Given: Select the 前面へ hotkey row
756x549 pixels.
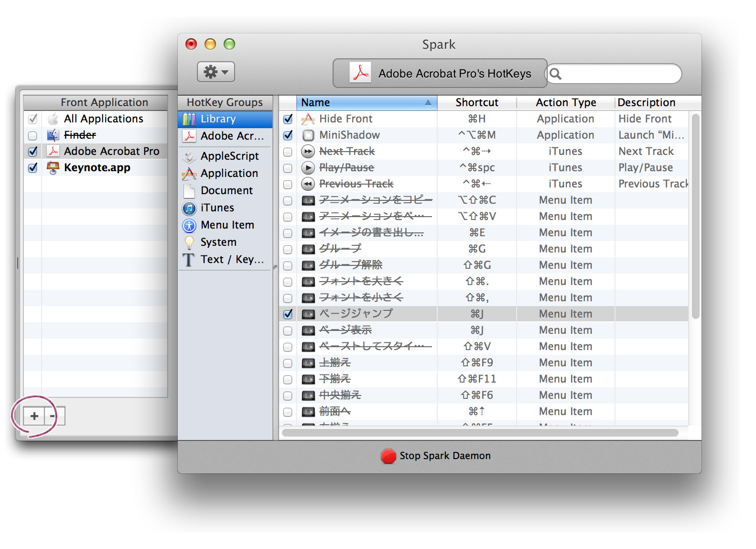Looking at the screenshot, I should point(484,412).
